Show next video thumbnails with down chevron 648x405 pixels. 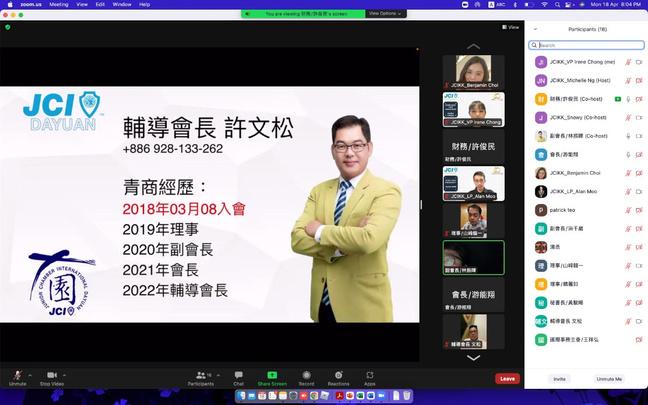[x=474, y=357]
